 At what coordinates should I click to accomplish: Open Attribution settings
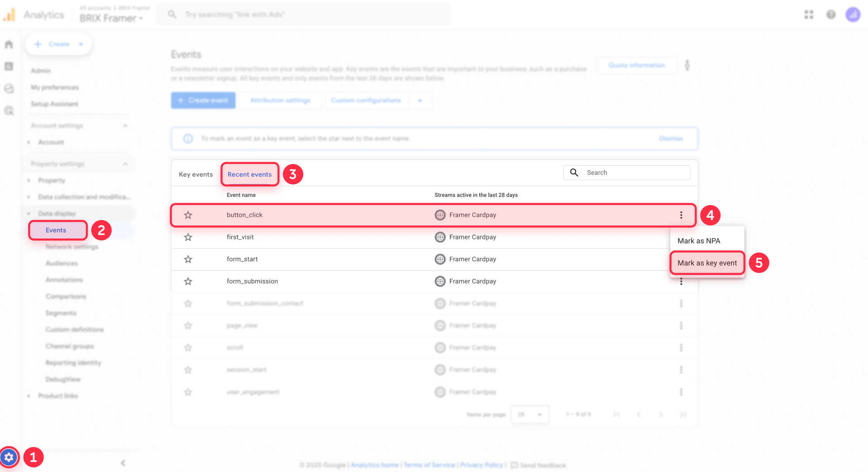[x=280, y=100]
